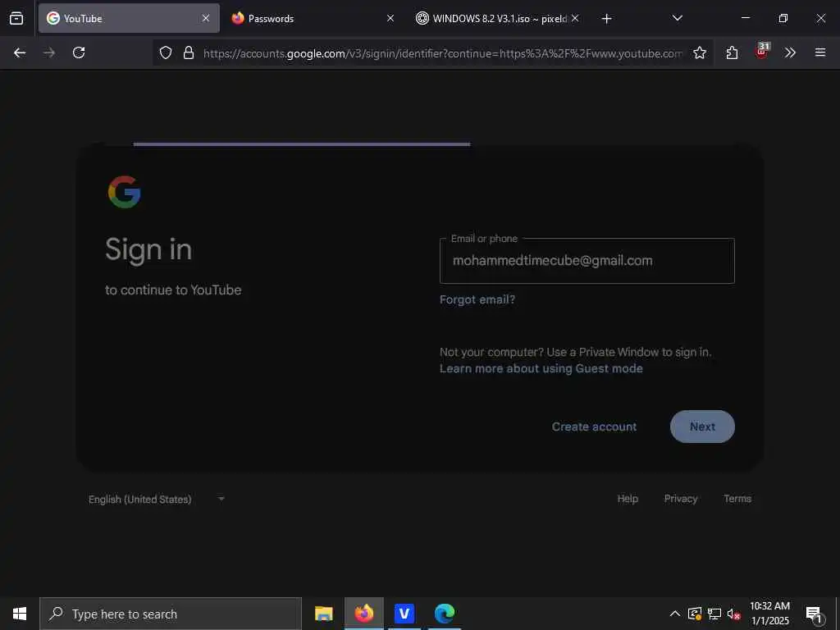The width and height of the screenshot is (840, 630).
Task: Click the muted volume tray icon
Action: click(733, 614)
